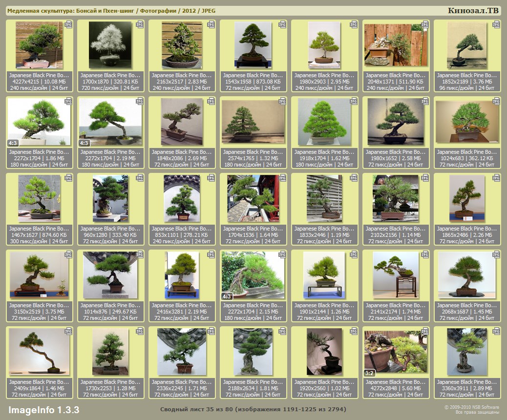Select the 2409x1864 slanted-trunk bonsai thumbnail
Screen dimensions: 507x420
[x=39, y=352]
